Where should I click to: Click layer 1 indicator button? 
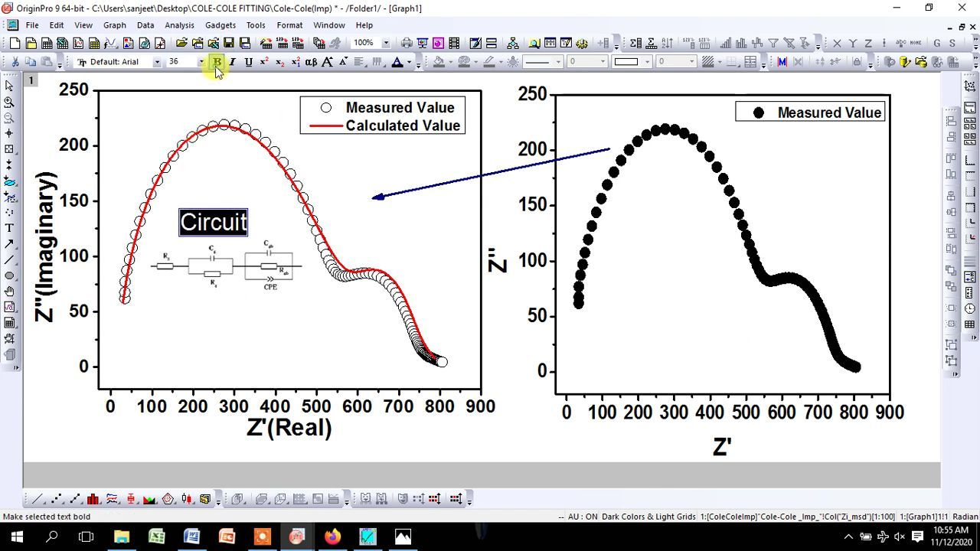coord(31,80)
